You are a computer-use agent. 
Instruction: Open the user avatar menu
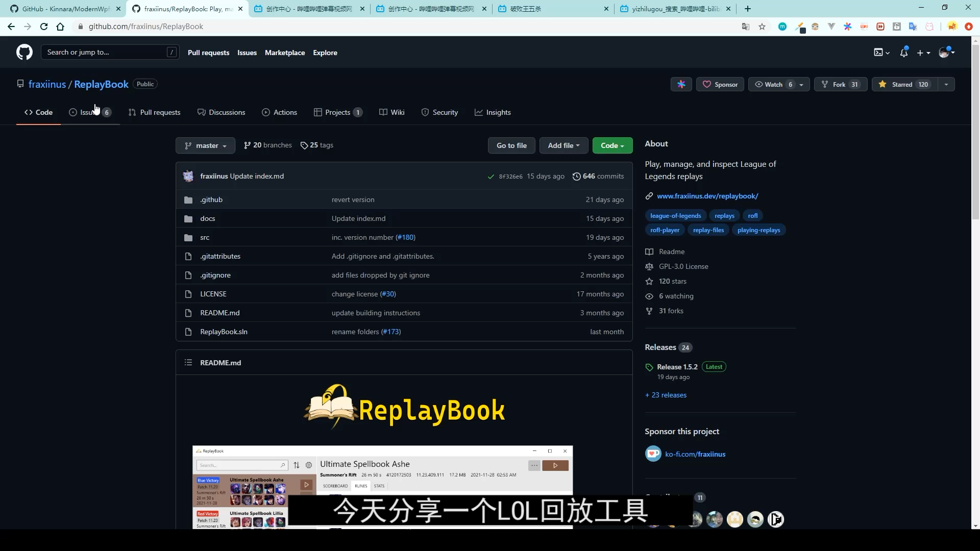click(947, 52)
